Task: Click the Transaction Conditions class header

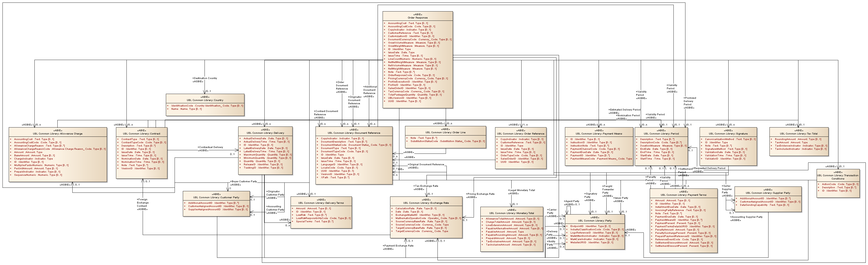Action: (838, 177)
